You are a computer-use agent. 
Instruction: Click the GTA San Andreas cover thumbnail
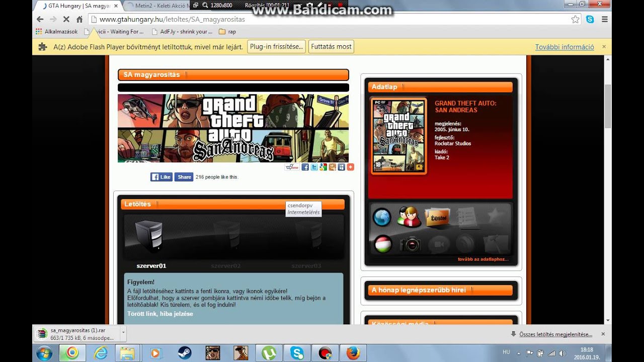pyautogui.click(x=398, y=136)
